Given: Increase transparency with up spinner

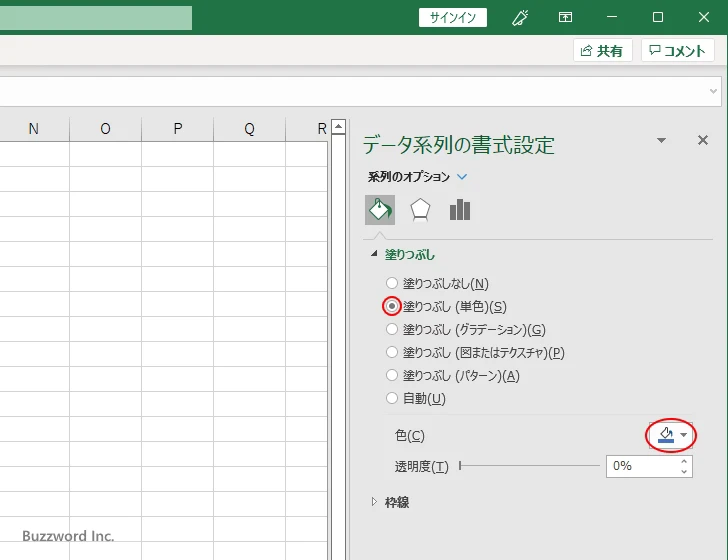Looking at the screenshot, I should click(684, 462).
